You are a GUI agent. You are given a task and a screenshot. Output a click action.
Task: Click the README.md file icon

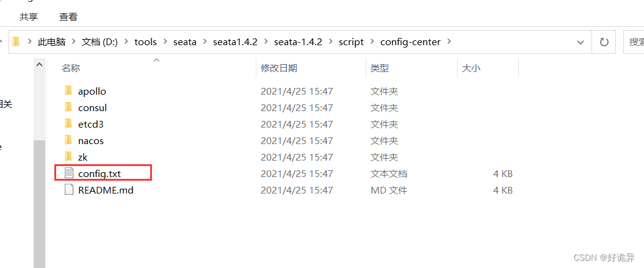pyautogui.click(x=68, y=190)
